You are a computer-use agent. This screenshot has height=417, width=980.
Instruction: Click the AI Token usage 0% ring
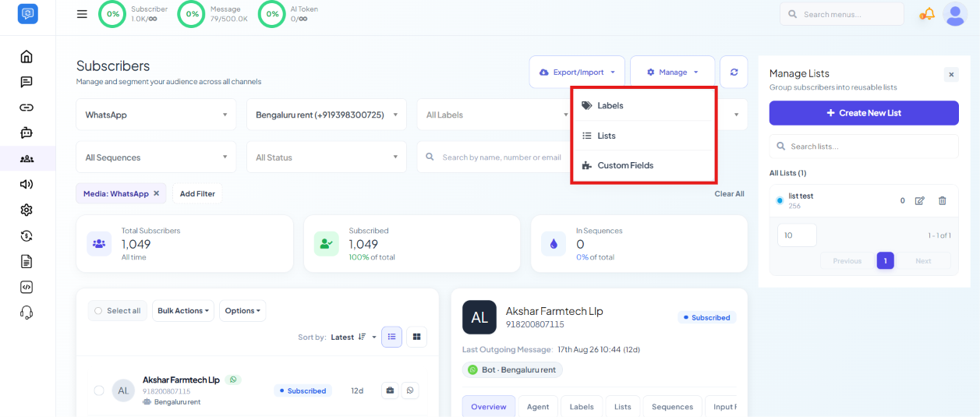click(x=272, y=14)
